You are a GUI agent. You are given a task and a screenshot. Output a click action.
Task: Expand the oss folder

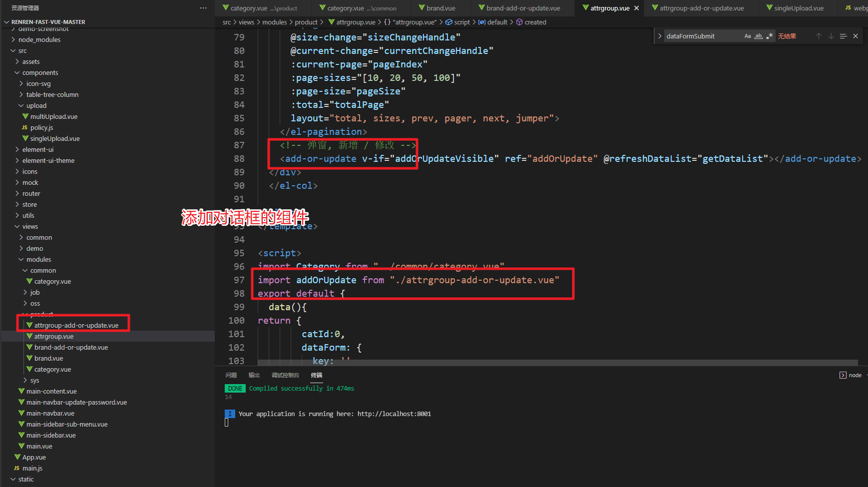35,304
